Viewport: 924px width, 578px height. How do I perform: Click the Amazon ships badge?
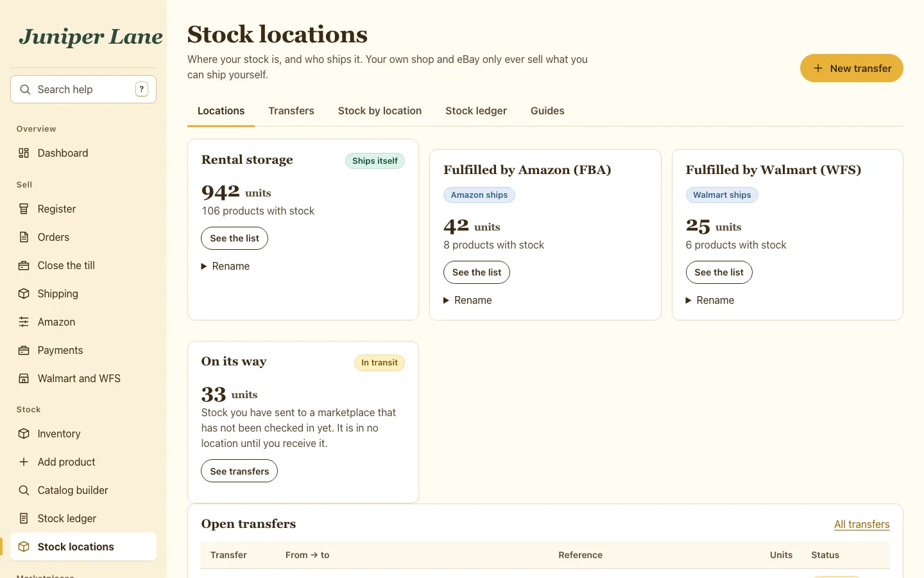479,195
